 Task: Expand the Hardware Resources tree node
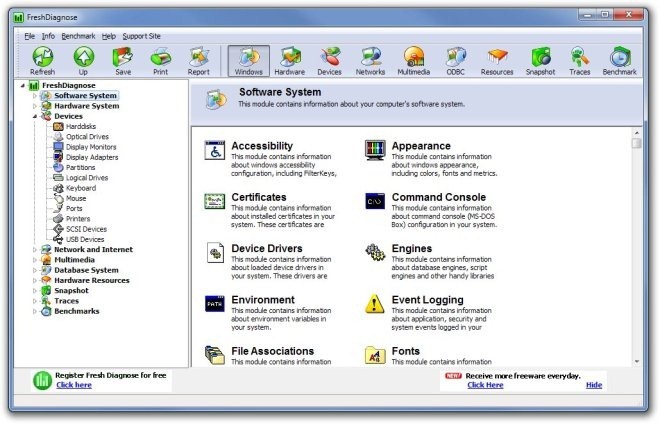point(35,280)
